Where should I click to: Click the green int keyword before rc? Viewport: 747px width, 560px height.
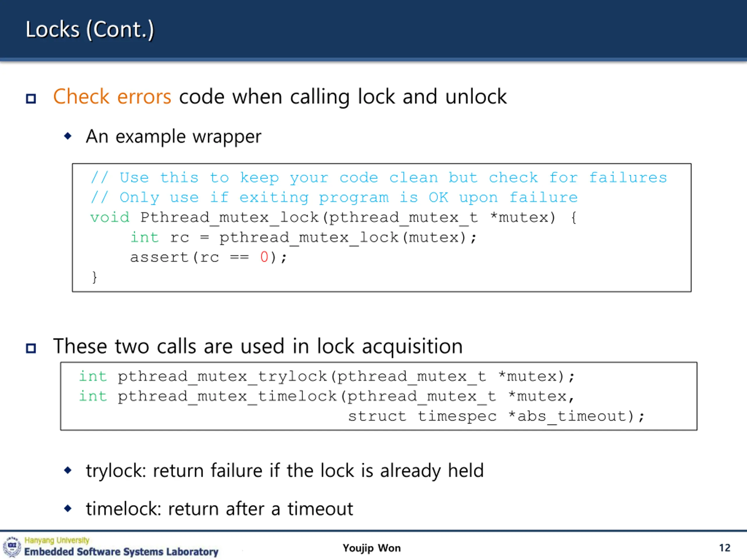click(144, 237)
